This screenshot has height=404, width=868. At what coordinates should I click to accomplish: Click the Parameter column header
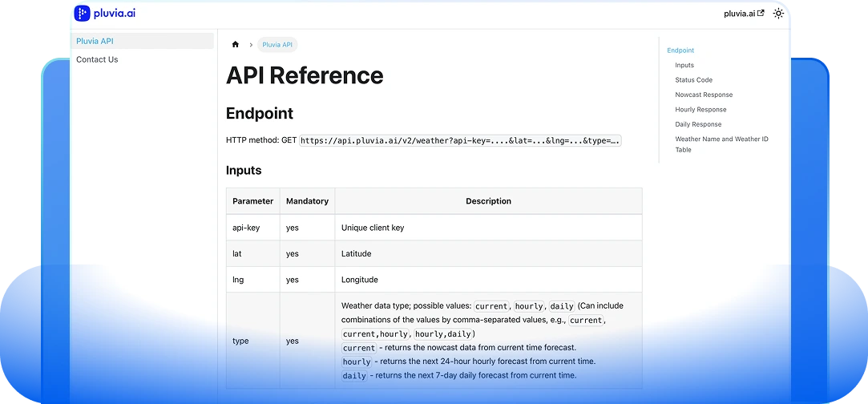(252, 201)
